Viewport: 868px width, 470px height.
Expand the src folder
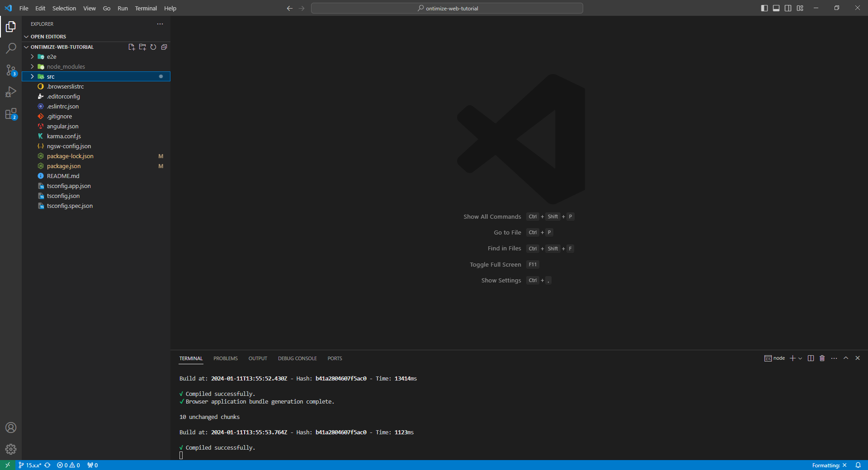[96, 77]
